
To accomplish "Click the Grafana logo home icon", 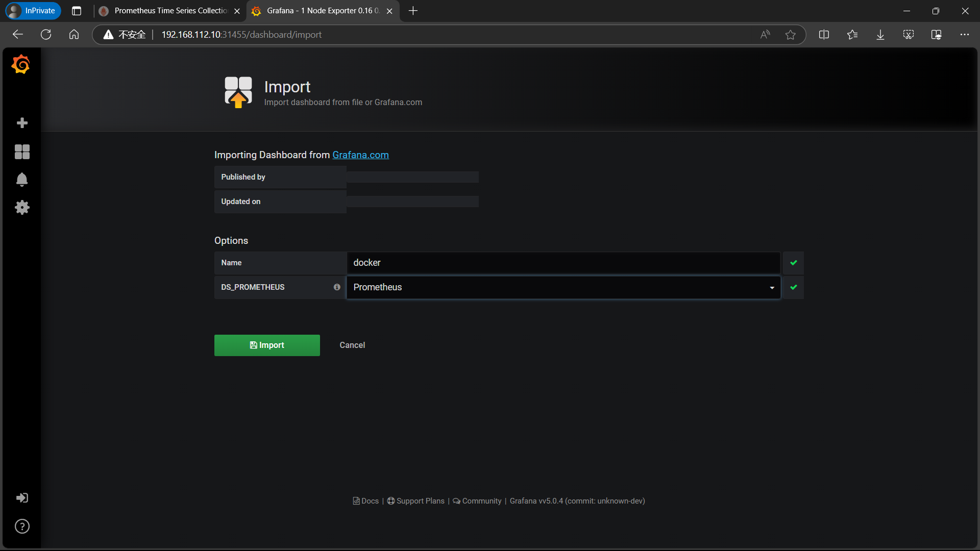I will pos(21,65).
